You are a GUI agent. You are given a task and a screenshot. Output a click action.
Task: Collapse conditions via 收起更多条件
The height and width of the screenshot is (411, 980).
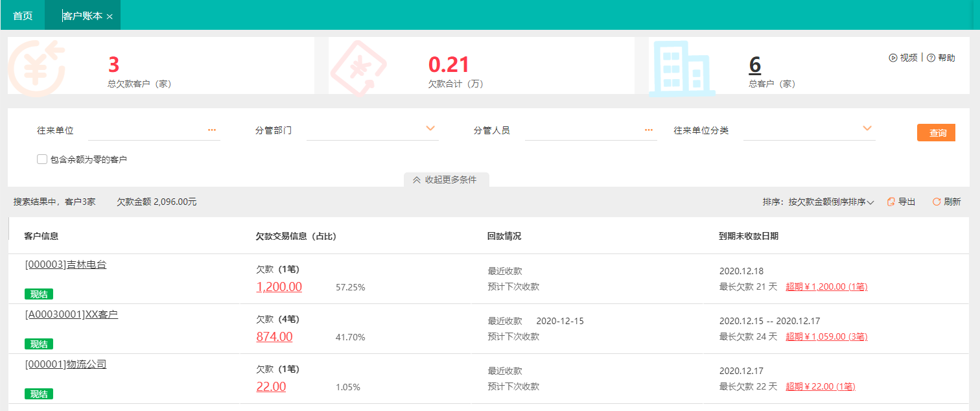click(446, 180)
